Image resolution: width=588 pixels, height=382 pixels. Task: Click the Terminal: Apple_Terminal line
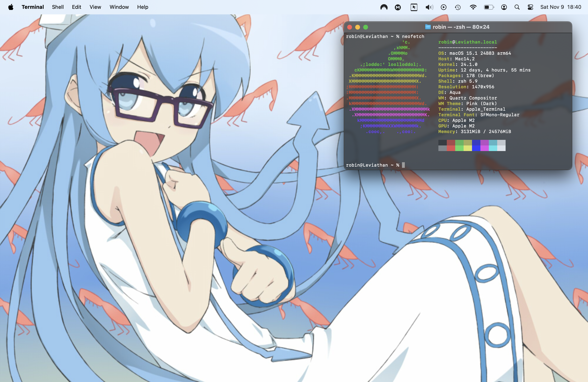472,109
